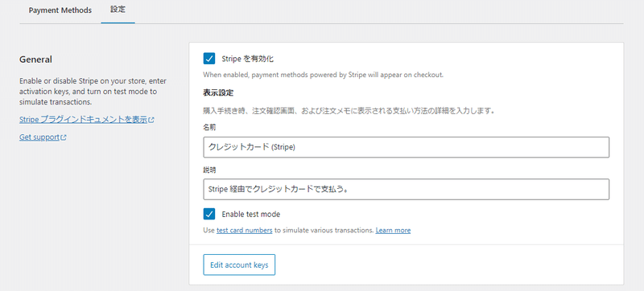Focus the 説明 field with Stripe 経由 text
The width and height of the screenshot is (644, 291).
click(x=407, y=190)
